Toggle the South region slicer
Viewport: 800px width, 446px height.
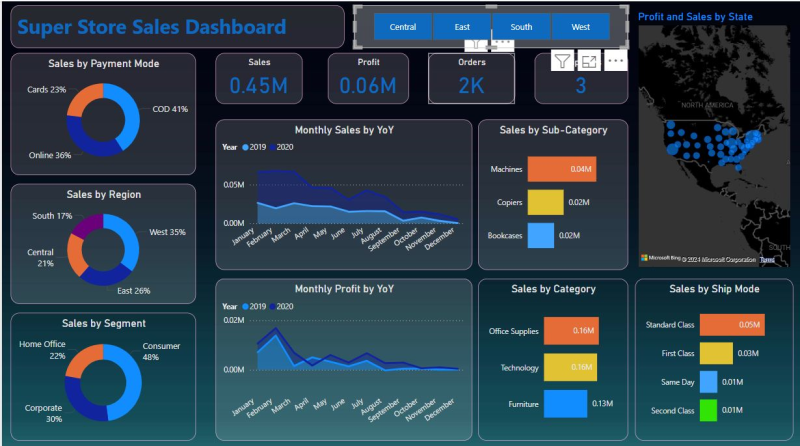tap(520, 27)
